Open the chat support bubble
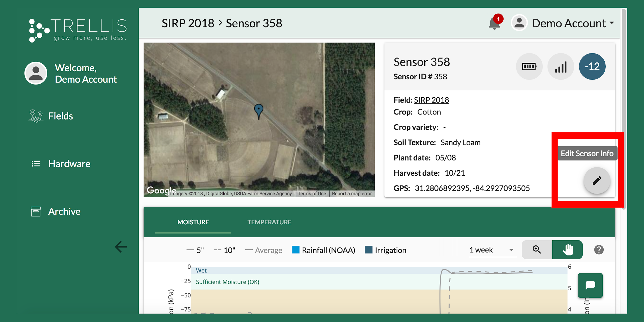 pyautogui.click(x=590, y=285)
